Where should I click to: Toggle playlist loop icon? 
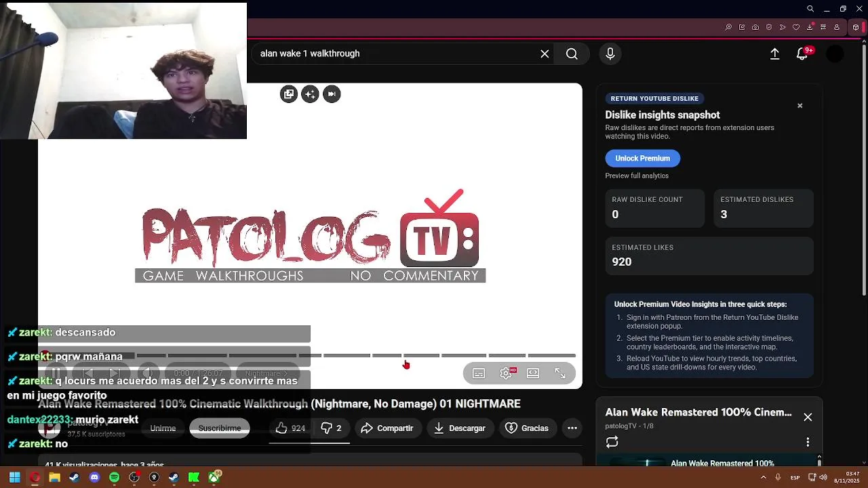[x=612, y=442]
